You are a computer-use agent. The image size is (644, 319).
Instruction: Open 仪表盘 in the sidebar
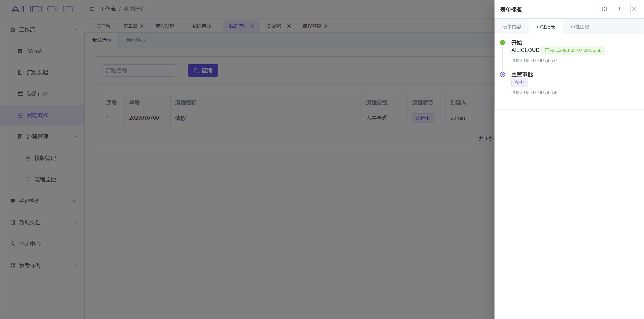click(x=42, y=51)
